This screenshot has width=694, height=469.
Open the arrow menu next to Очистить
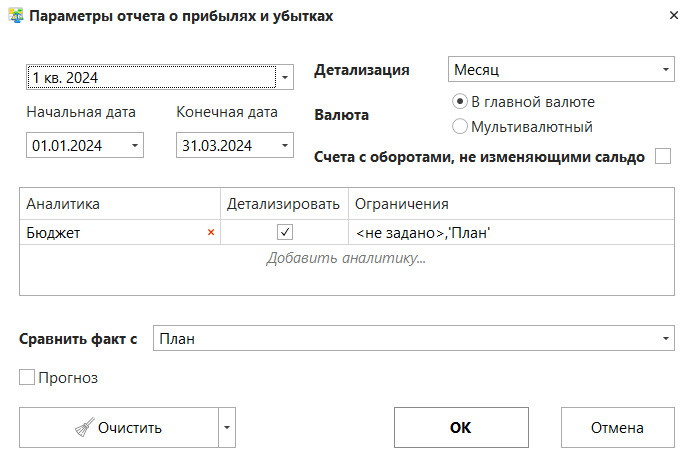coord(228,428)
